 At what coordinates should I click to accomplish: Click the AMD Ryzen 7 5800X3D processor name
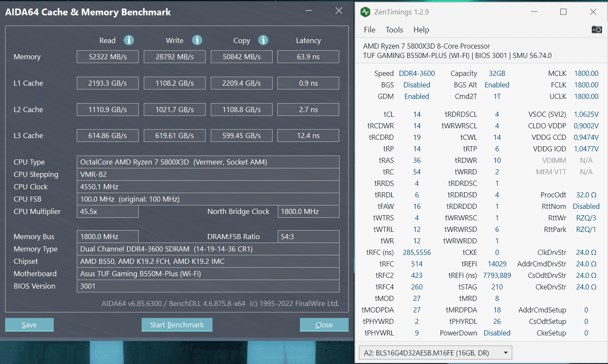point(427,46)
